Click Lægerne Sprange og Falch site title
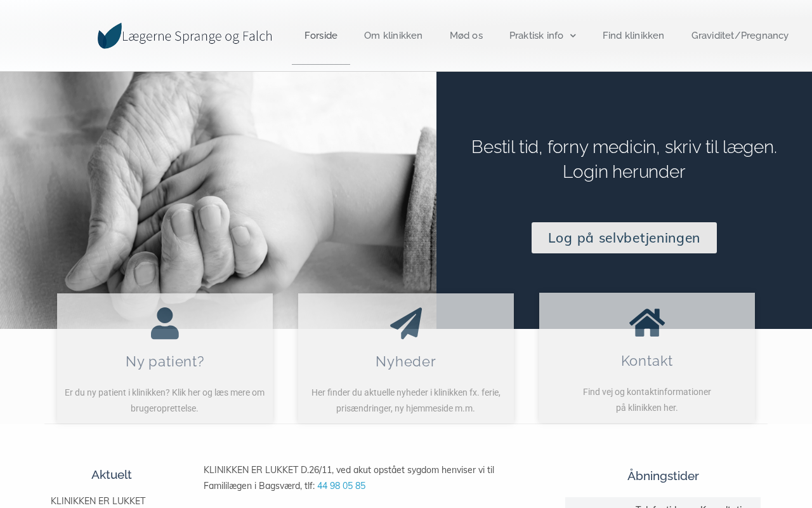 coord(197,36)
